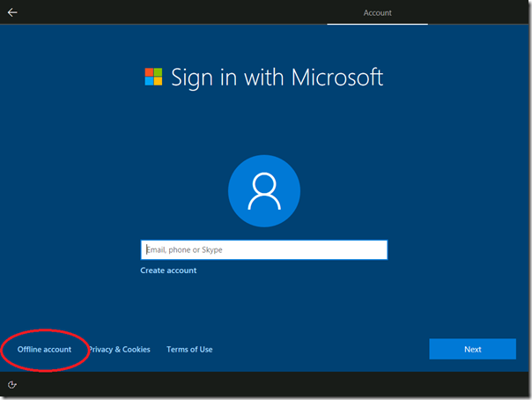Click the 'Sign in with Microsoft' heading
The height and width of the screenshot is (400, 532).
pos(277,78)
